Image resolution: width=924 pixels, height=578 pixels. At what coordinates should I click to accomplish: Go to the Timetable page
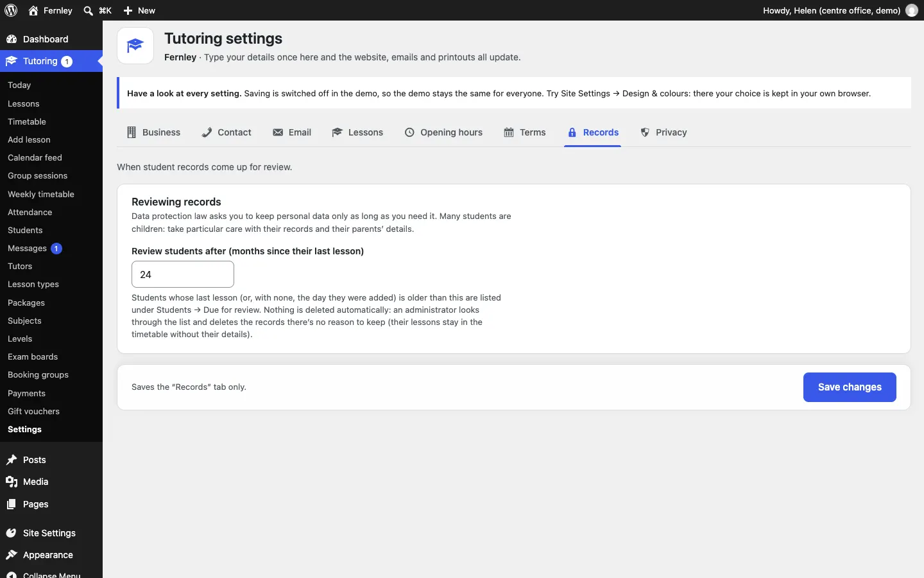27,121
